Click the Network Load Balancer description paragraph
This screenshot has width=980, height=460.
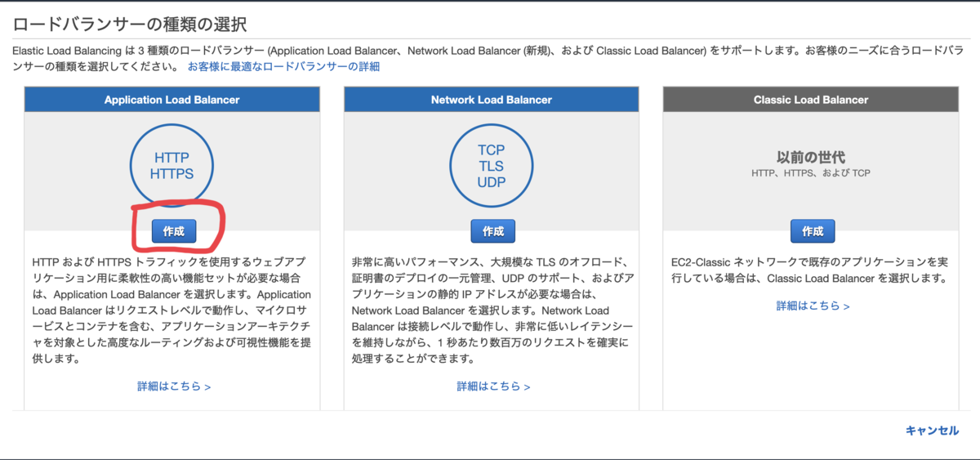pyautogui.click(x=492, y=310)
